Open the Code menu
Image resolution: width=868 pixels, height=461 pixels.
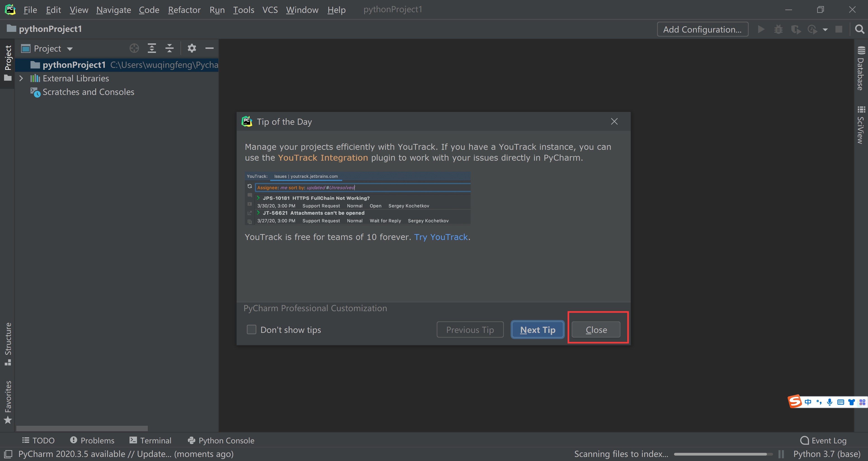tap(149, 10)
